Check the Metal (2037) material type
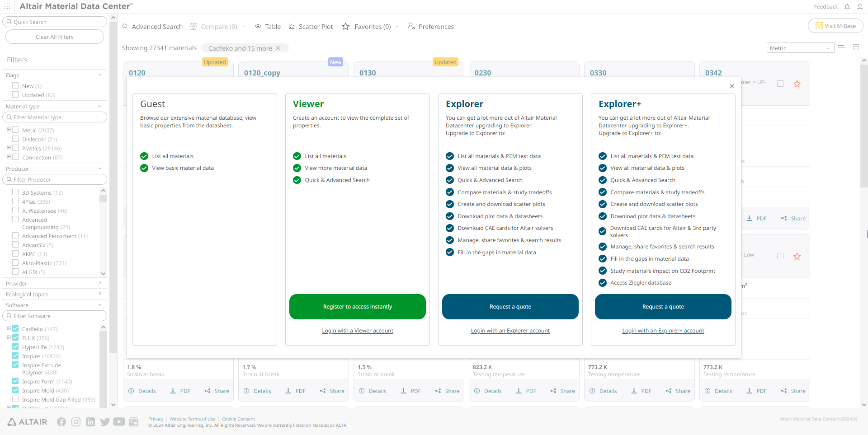 point(15,130)
